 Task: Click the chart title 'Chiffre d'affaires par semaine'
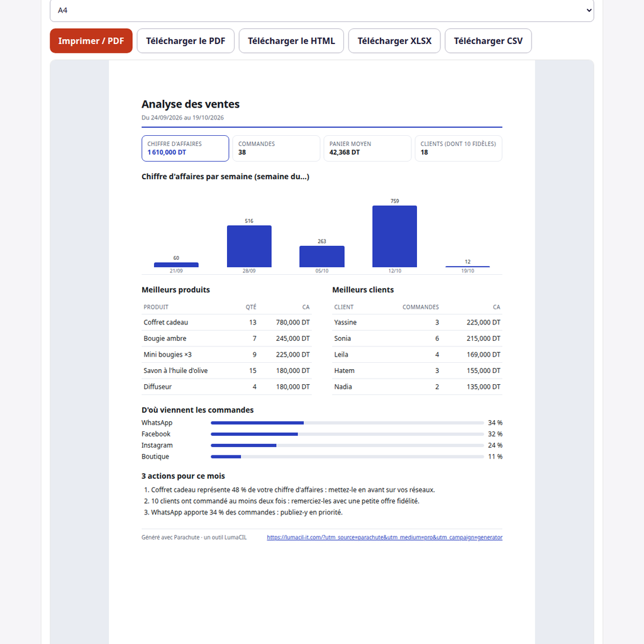click(226, 177)
